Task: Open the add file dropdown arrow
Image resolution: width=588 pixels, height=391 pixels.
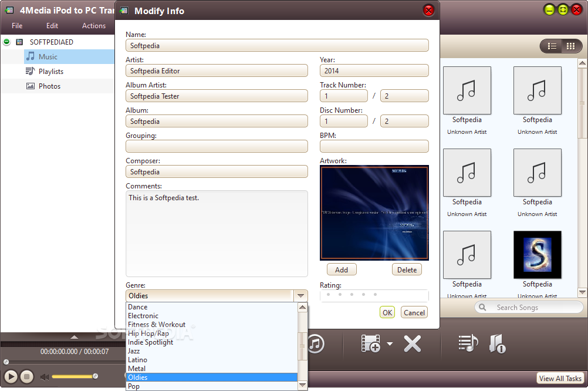Action: point(390,343)
